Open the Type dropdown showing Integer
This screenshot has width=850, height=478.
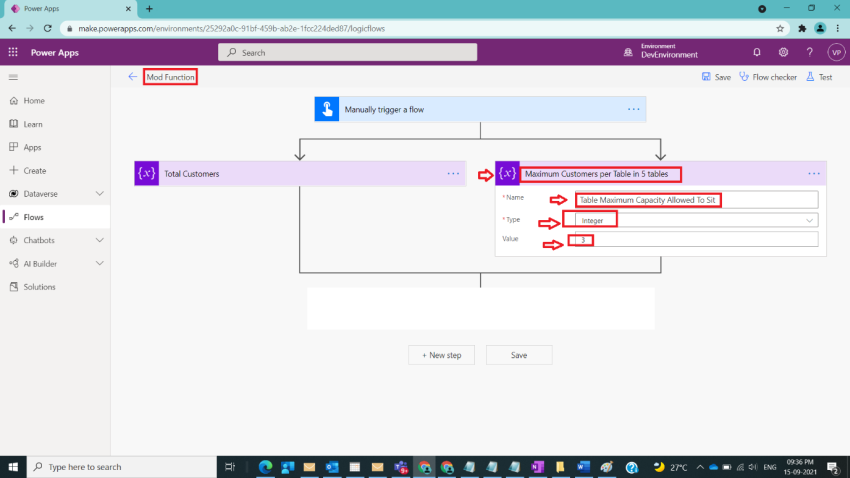[697, 220]
